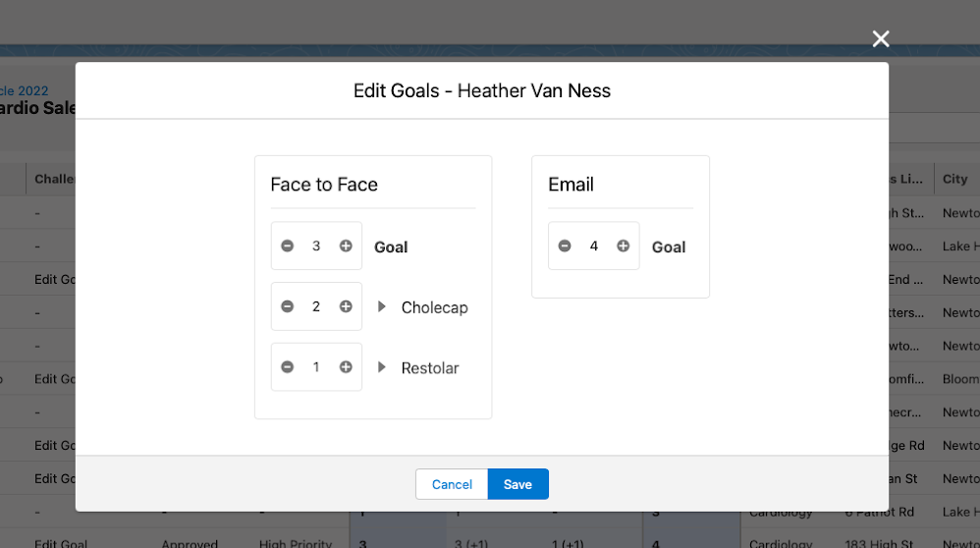Save the edited goals
Viewport: 980px width, 548px height.
point(517,484)
